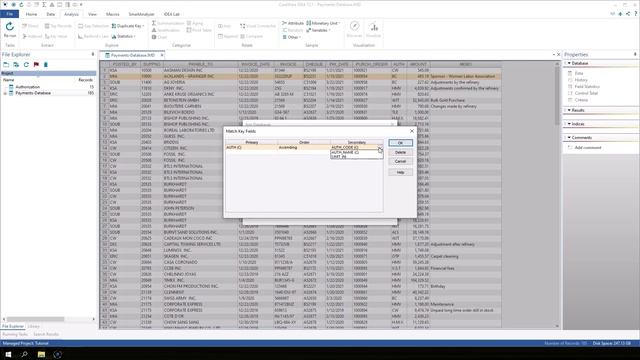Click the Re-run task icon
Image resolution: width=640 pixels, height=360 pixels.
click(10, 29)
